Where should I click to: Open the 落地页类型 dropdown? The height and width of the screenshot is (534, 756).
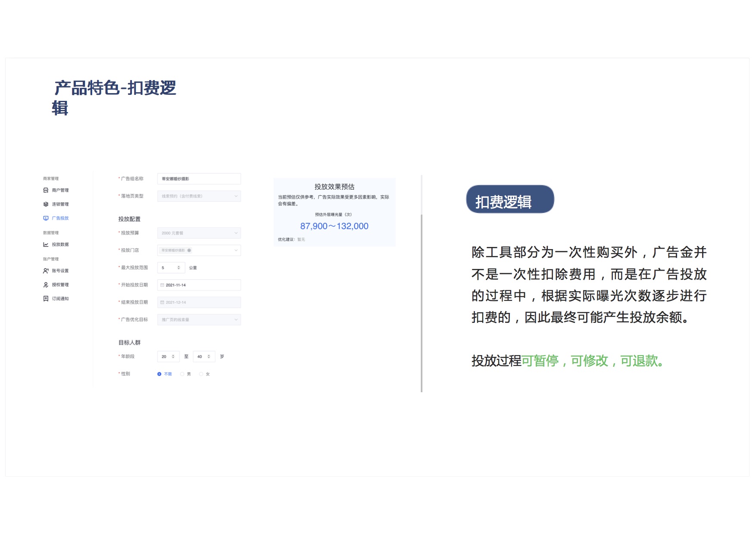[199, 196]
